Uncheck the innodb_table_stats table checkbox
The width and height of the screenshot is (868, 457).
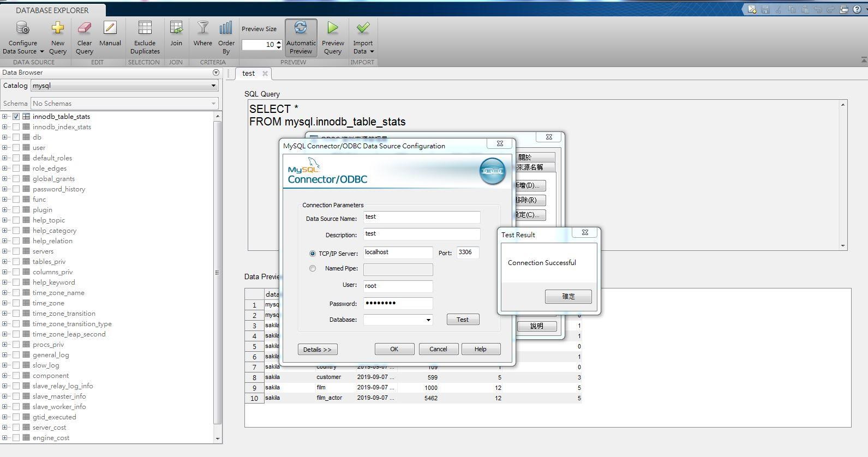point(16,117)
